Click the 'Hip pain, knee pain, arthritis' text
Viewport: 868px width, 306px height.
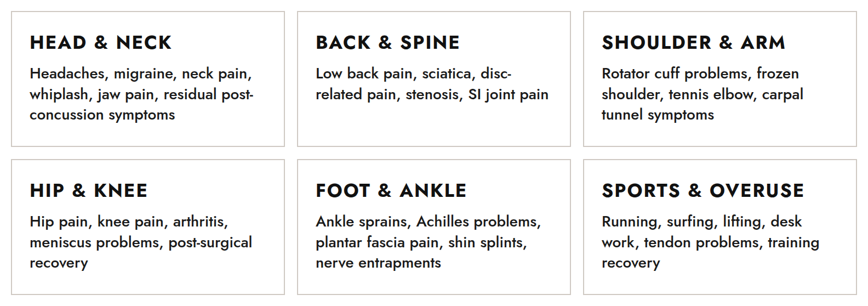tap(141, 242)
